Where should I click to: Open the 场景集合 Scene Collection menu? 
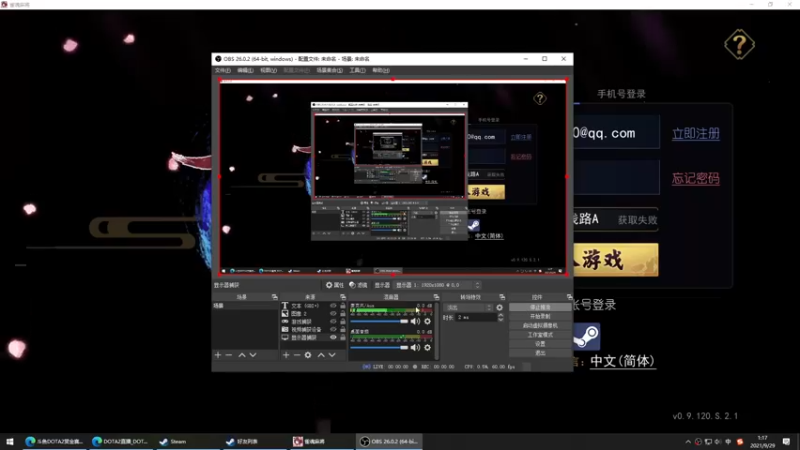pos(330,70)
